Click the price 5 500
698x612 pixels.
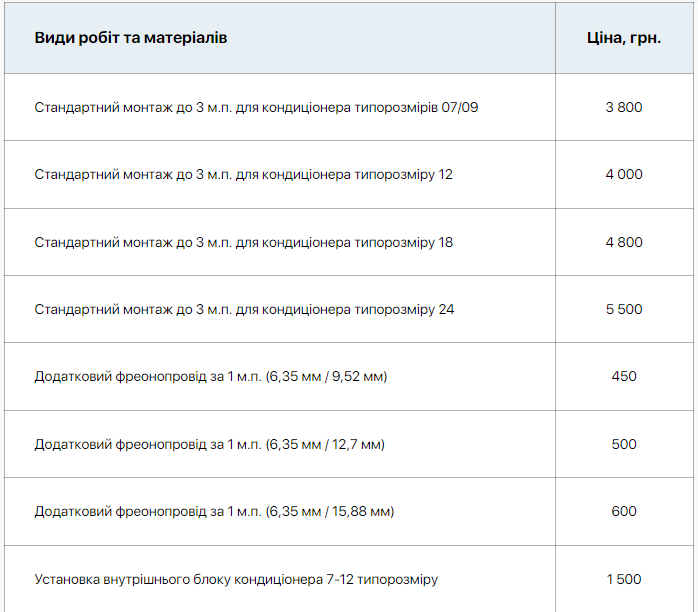623,309
